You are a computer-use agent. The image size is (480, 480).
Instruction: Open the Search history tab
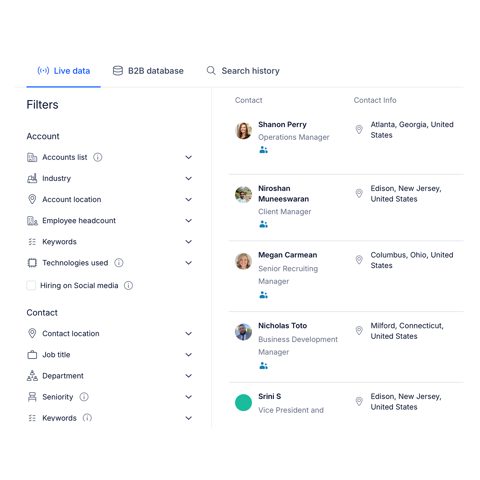[243, 71]
